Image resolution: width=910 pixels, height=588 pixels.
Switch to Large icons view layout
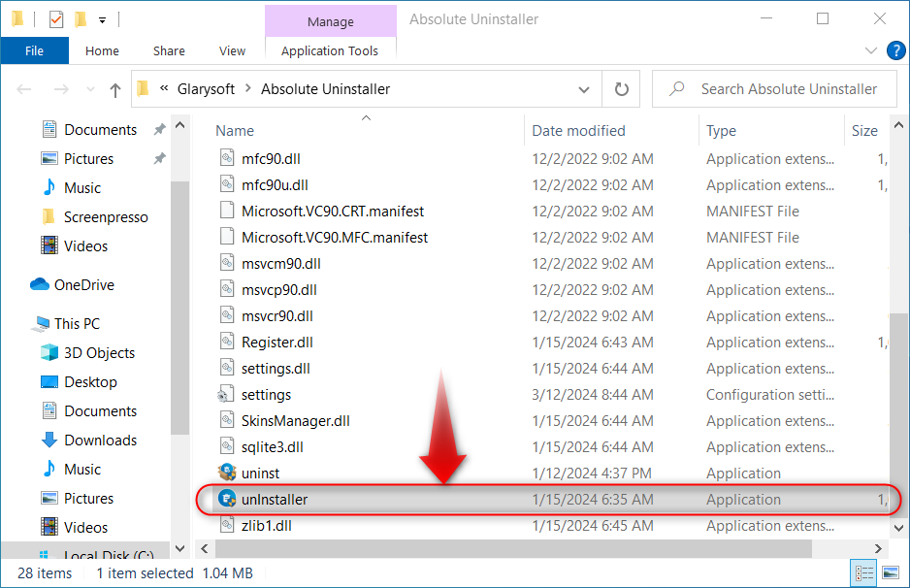tap(891, 573)
